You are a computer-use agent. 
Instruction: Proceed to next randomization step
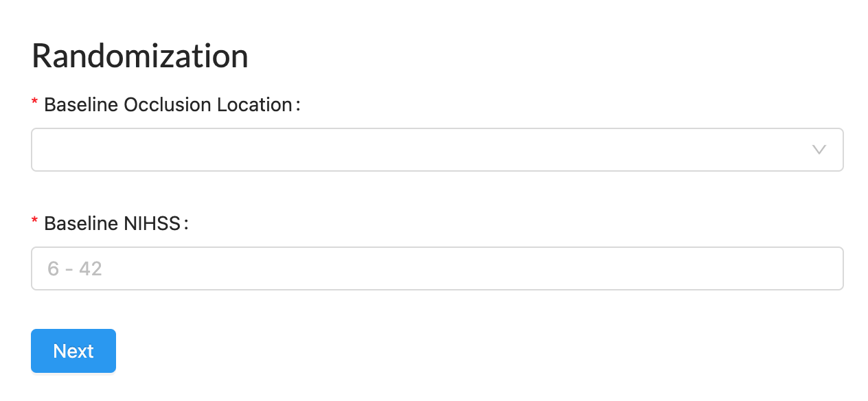point(73,351)
